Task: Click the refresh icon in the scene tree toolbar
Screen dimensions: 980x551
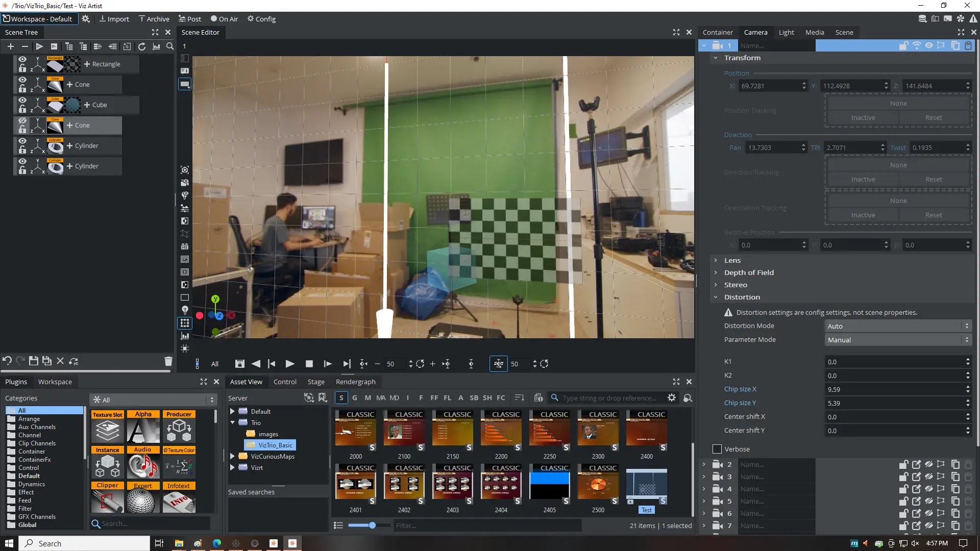Action: [x=142, y=46]
